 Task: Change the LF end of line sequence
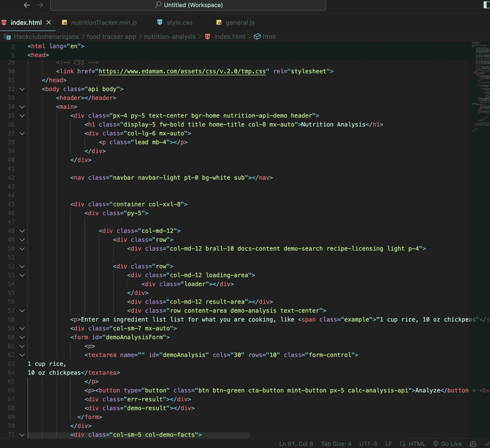(389, 443)
